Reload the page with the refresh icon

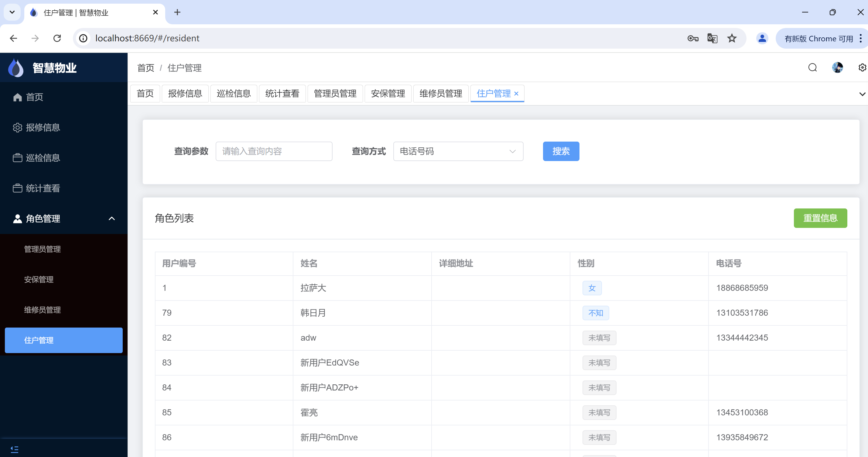(x=57, y=38)
